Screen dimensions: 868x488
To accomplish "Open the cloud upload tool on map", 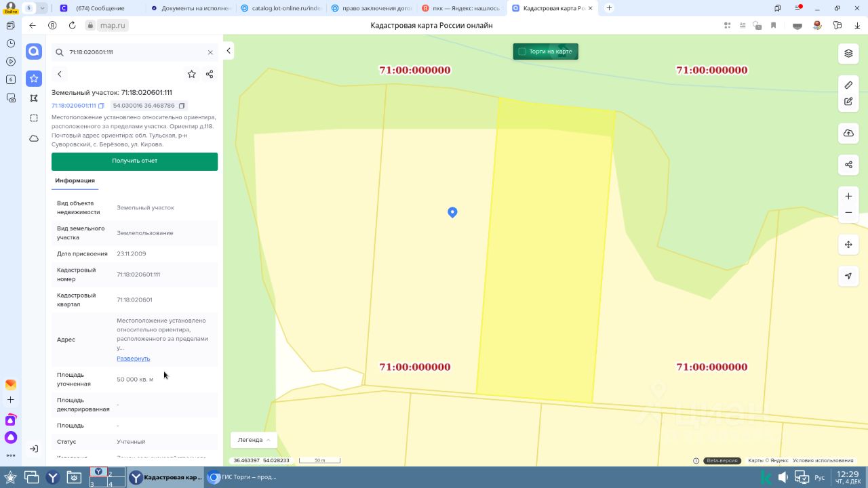I will pos(848,134).
